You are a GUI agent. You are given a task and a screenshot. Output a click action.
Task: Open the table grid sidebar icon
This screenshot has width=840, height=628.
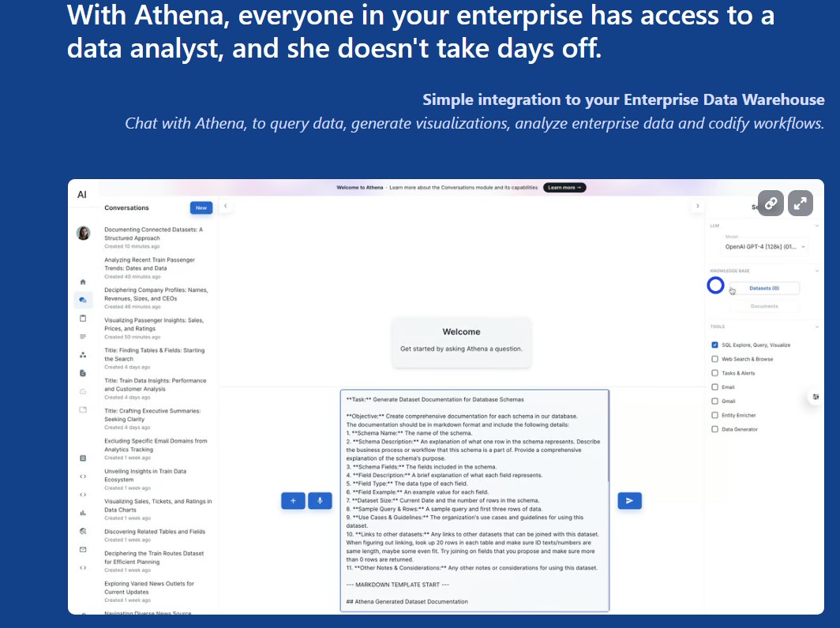point(82,458)
